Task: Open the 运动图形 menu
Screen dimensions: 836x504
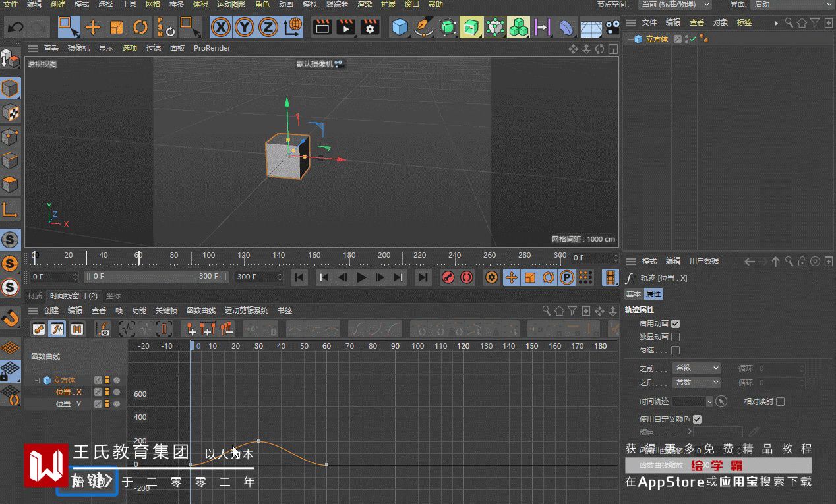Action: coord(231,4)
